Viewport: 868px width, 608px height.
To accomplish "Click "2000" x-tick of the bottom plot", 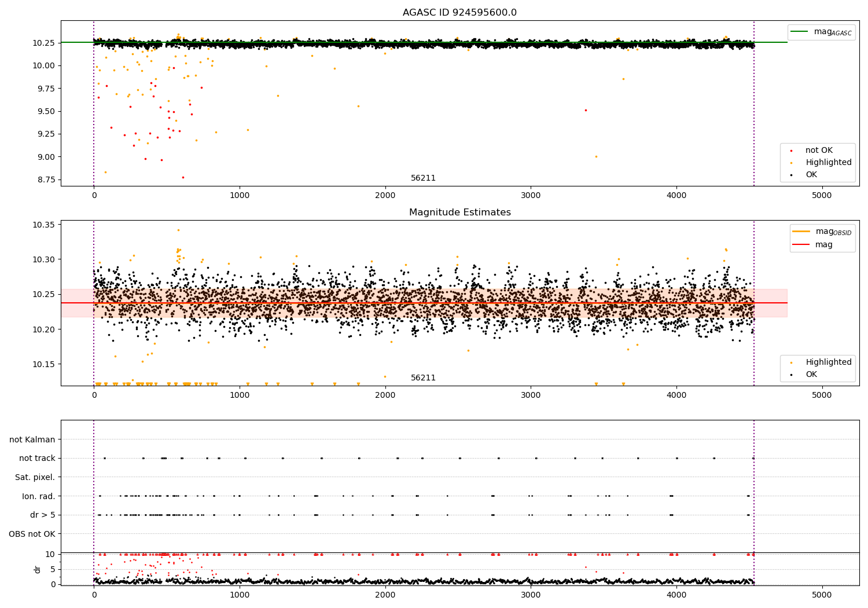I will pos(385,595).
